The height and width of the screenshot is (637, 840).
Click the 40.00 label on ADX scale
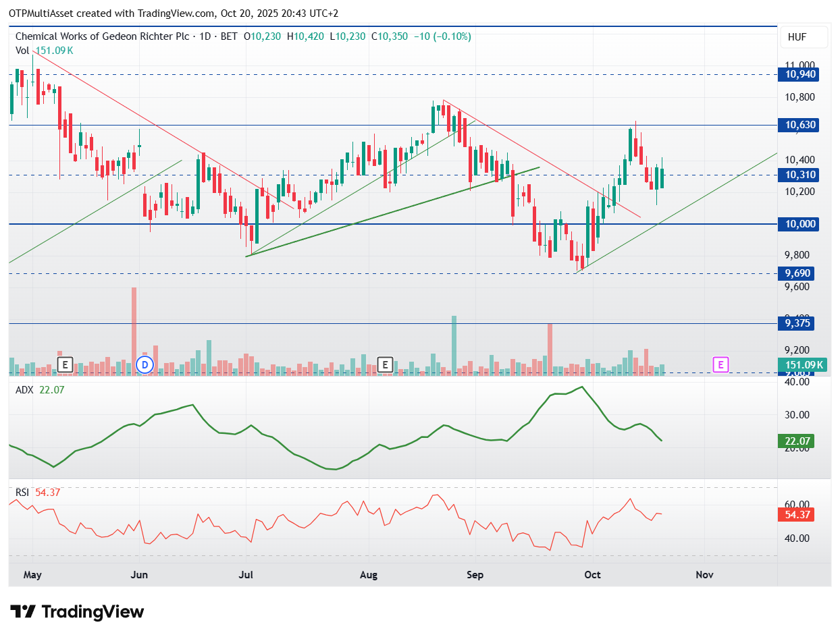(x=795, y=382)
